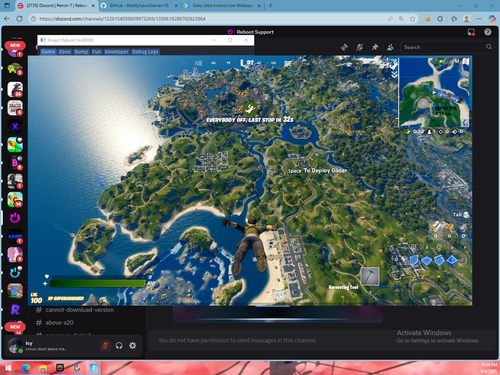Switch to the Discord browser tab
This screenshot has width=500, height=375.
click(x=56, y=6)
